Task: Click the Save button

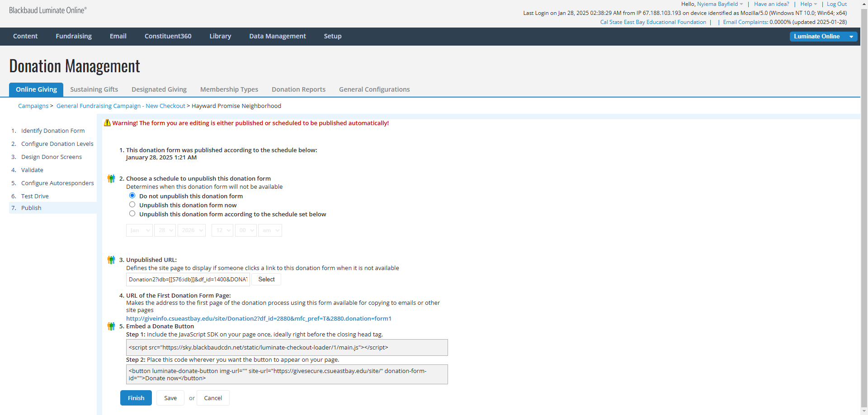Action: (x=170, y=398)
